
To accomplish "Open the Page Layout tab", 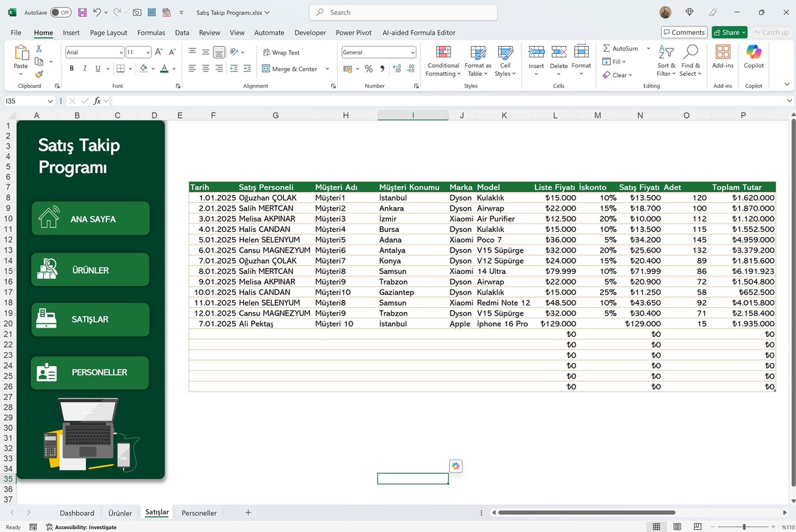I will pyautogui.click(x=109, y=33).
